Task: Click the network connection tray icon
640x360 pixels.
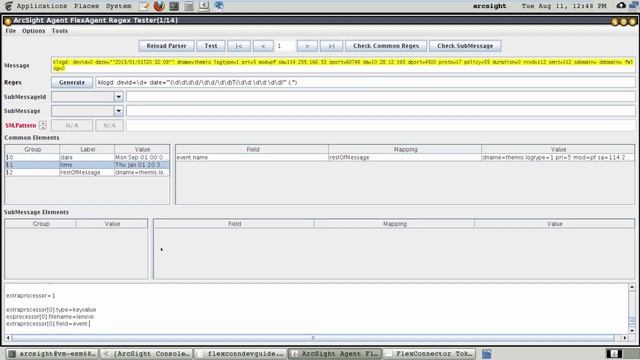Action: point(634,6)
